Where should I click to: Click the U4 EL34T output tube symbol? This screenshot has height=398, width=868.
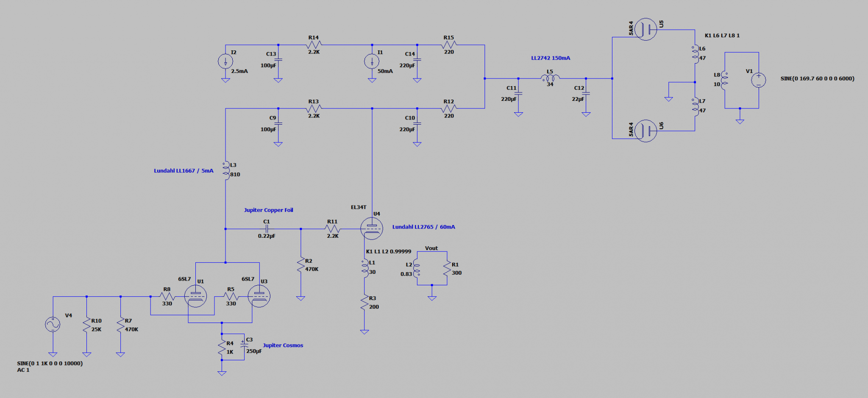(372, 228)
